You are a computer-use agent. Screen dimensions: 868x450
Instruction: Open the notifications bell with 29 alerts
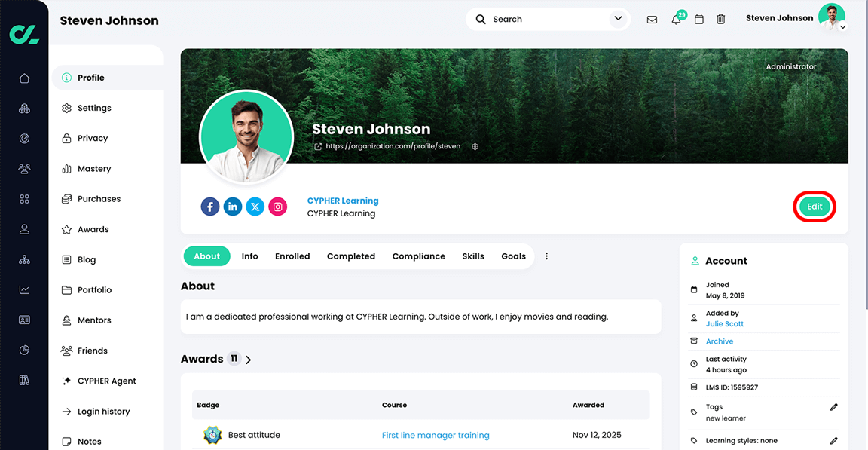pyautogui.click(x=676, y=19)
